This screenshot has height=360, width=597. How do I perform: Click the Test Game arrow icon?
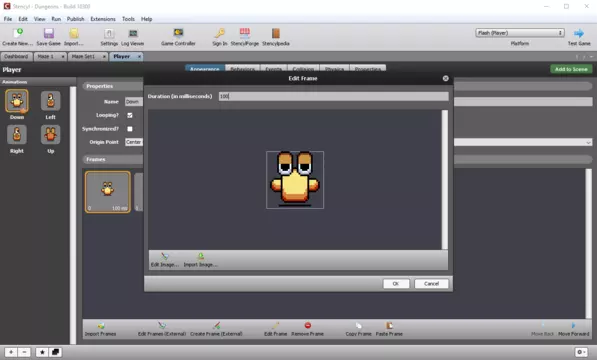[x=579, y=33]
